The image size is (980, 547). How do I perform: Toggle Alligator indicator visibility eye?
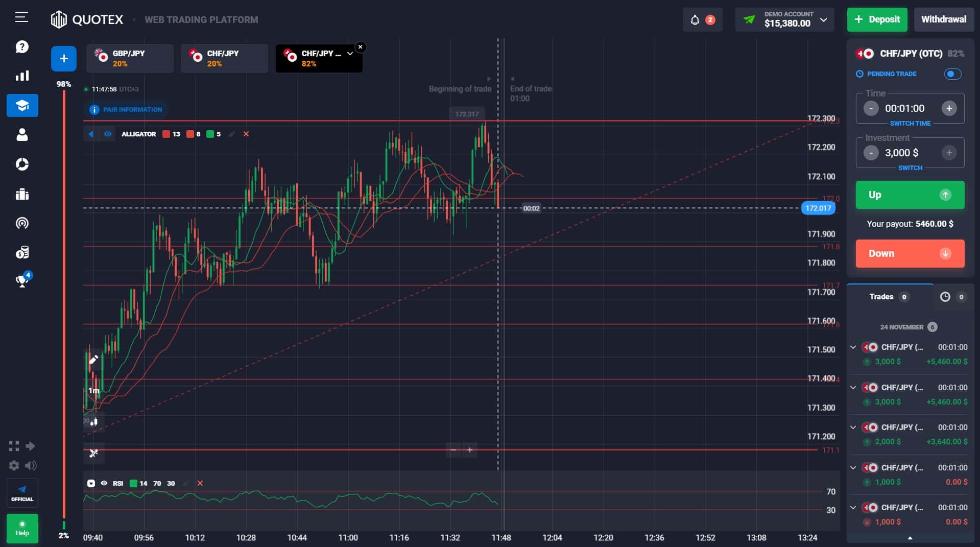coord(108,134)
